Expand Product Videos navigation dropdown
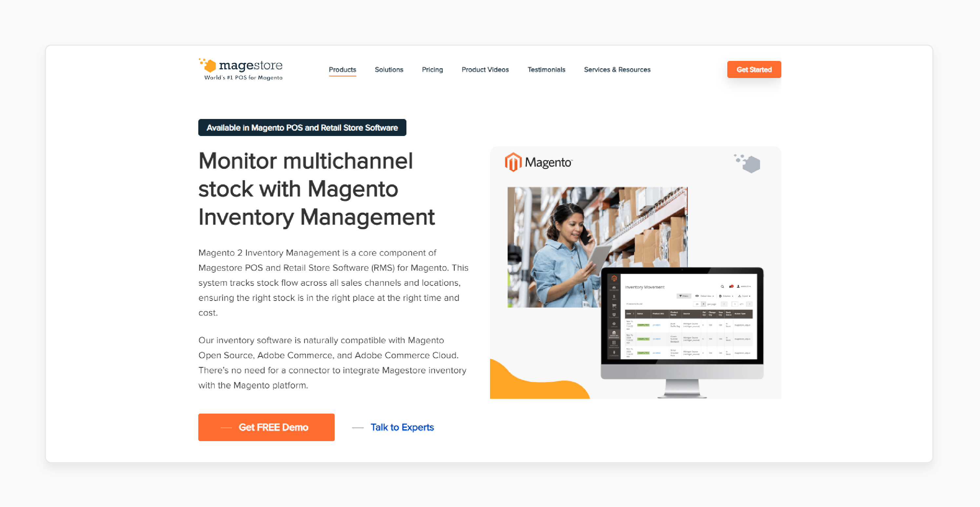This screenshot has width=980, height=507. pyautogui.click(x=485, y=70)
